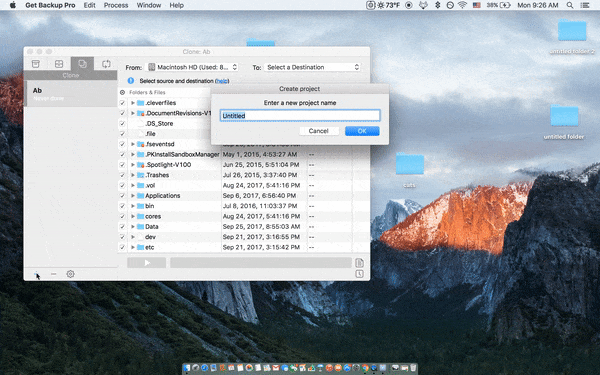
Task: Open the From source dropdown
Action: click(x=193, y=67)
